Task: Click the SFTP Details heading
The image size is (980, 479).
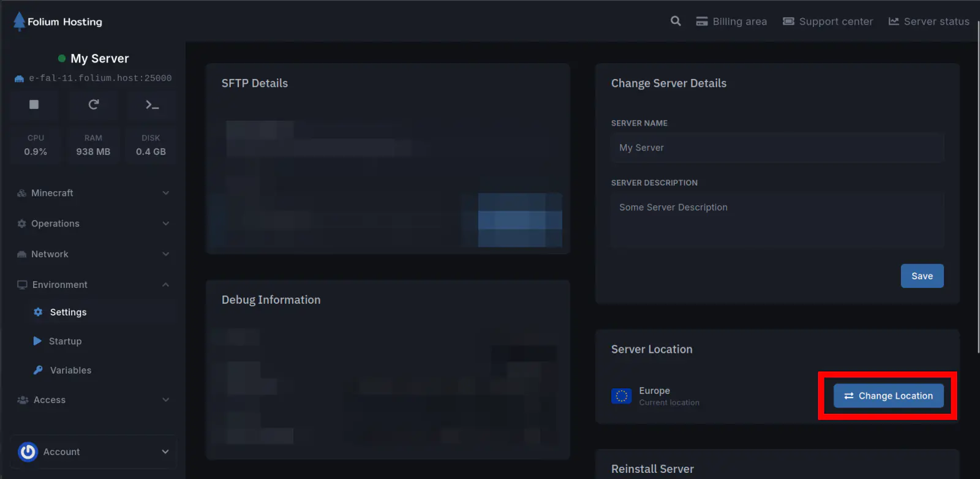Action: 255,83
